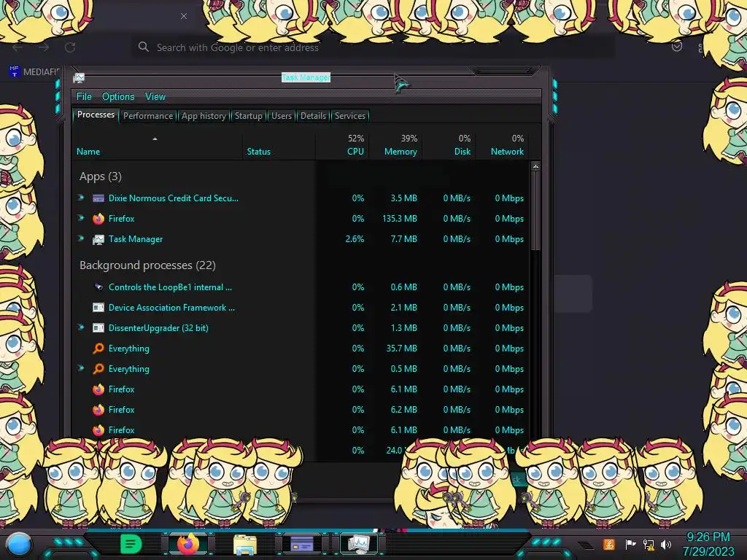Image resolution: width=747 pixels, height=560 pixels.
Task: Close the Firefox tab with the X
Action: [x=184, y=16]
